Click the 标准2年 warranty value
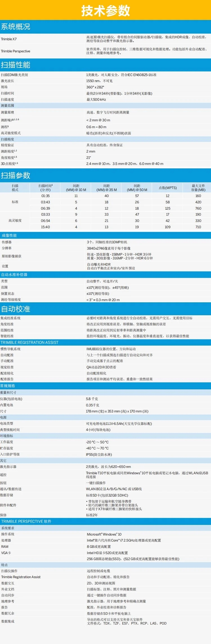Image resolution: width=211 pixels, height=644 pixels. pos(92,515)
